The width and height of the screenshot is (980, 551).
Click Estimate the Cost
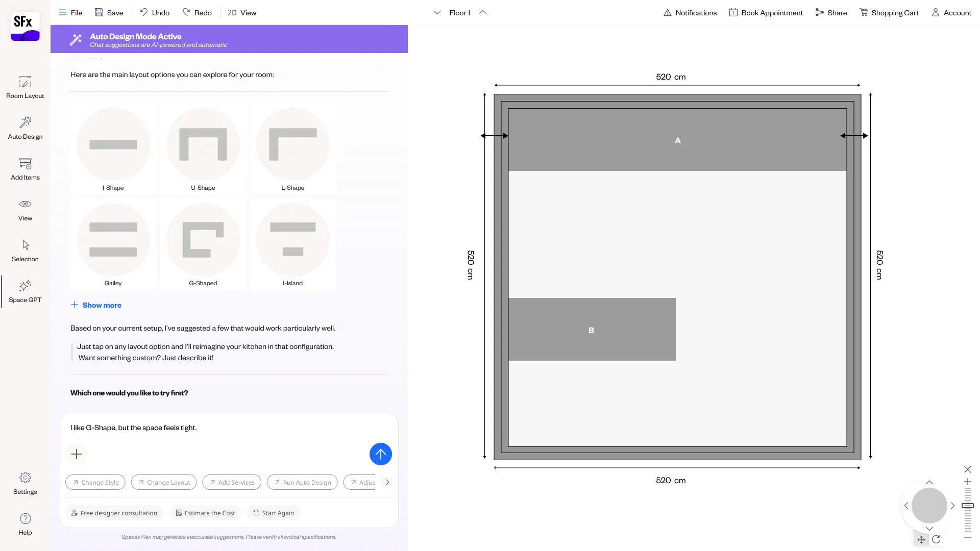(205, 513)
